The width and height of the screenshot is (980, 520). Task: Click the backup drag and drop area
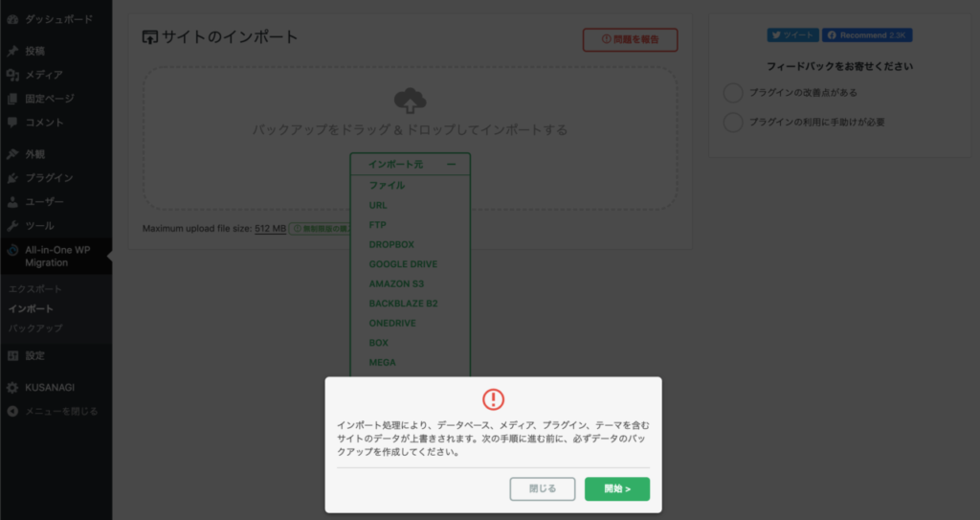(410, 138)
